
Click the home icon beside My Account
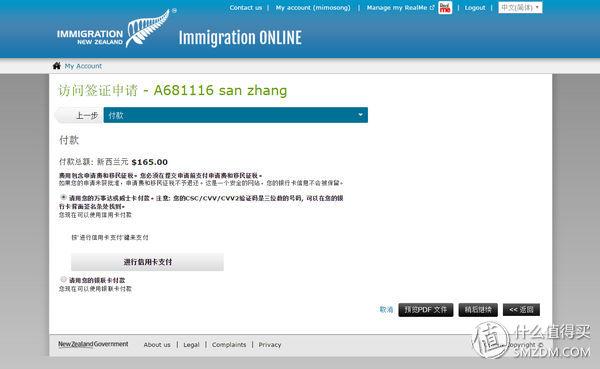(x=57, y=66)
